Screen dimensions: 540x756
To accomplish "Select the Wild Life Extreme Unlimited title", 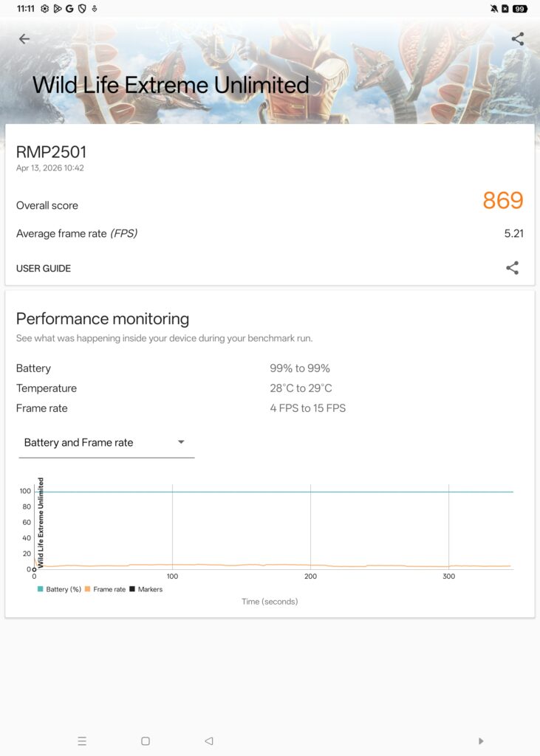I will [171, 84].
